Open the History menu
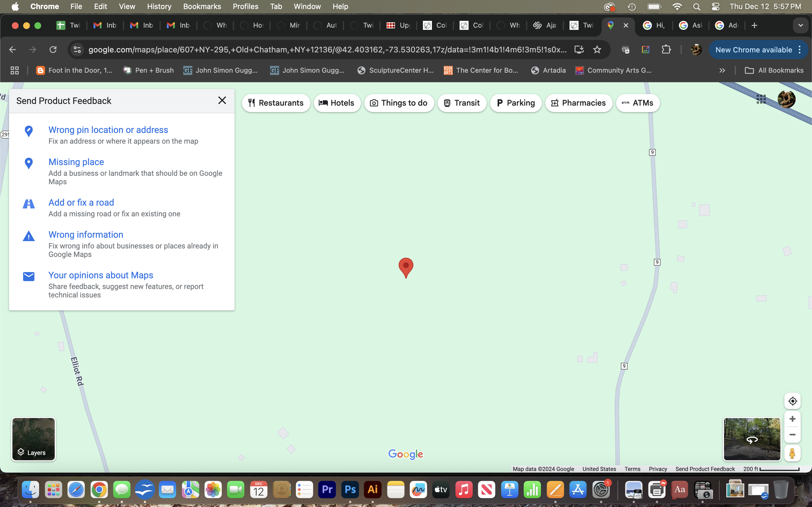Screen dimensions: 812x507 coord(159,6)
